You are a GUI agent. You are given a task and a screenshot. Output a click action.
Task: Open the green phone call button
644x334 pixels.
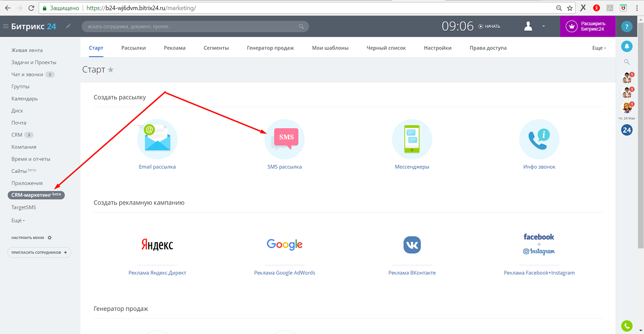[x=626, y=325]
